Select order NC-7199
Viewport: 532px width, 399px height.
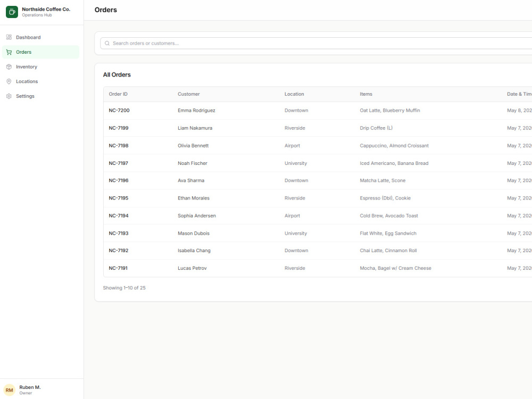[x=119, y=128]
